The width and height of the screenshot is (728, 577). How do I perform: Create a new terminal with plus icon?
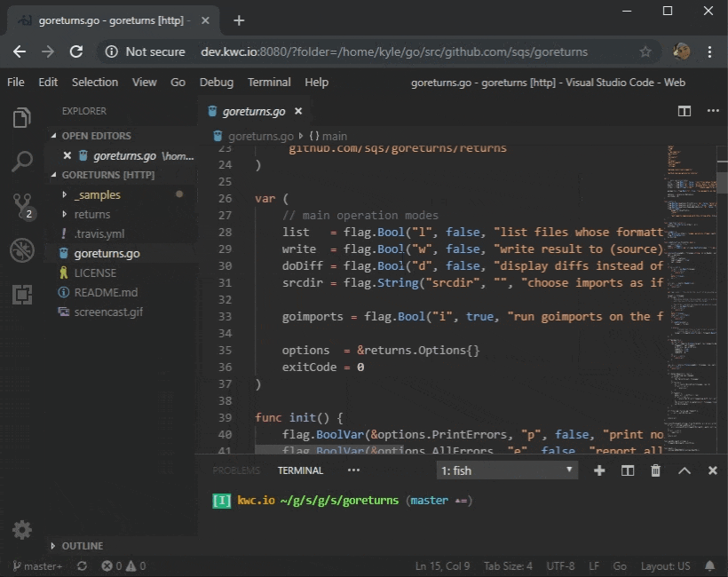(599, 470)
